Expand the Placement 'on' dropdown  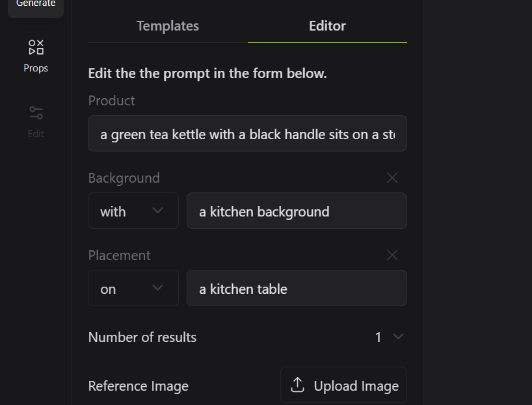[x=133, y=289]
